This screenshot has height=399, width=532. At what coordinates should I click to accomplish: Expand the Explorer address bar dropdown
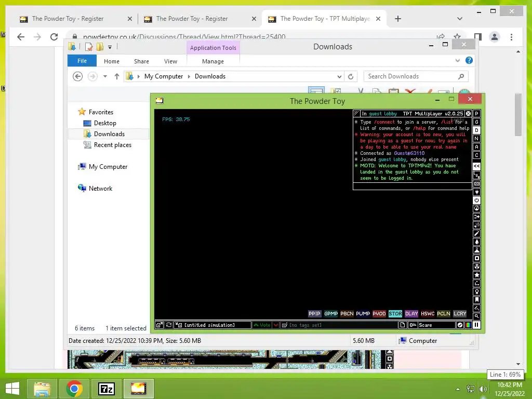tap(339, 77)
